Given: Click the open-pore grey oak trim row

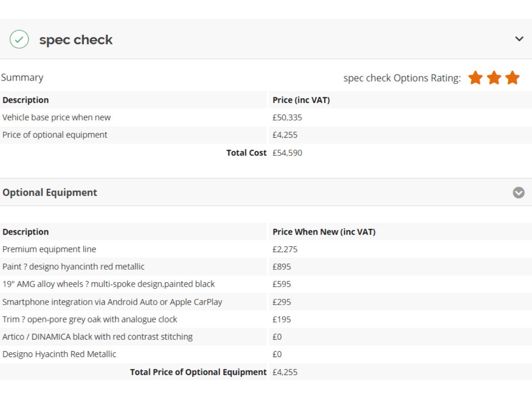Looking at the screenshot, I should [90, 320].
